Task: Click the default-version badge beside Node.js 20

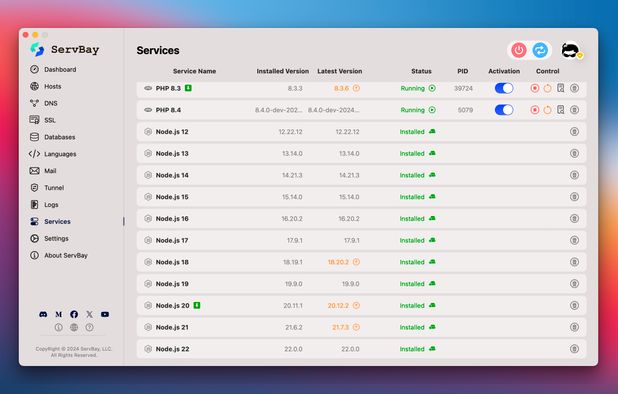Action: [197, 305]
